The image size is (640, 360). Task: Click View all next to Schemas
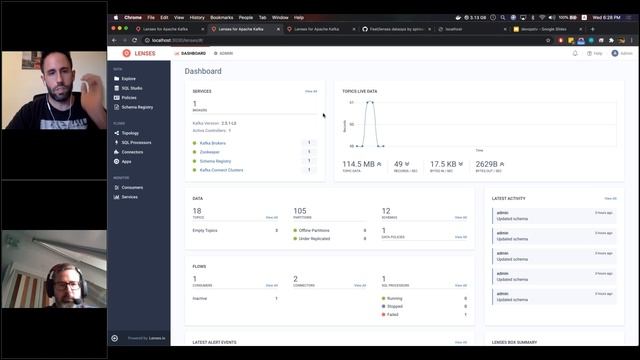461,218
